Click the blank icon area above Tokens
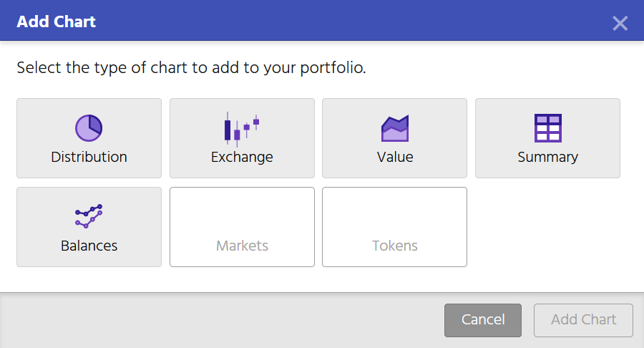This screenshot has width=644, height=348. coord(394,213)
